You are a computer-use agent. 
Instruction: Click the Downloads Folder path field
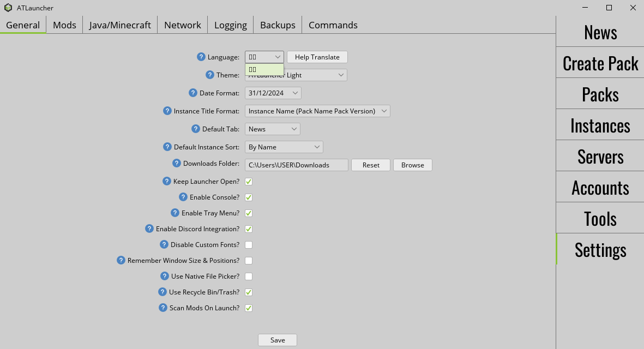point(296,165)
